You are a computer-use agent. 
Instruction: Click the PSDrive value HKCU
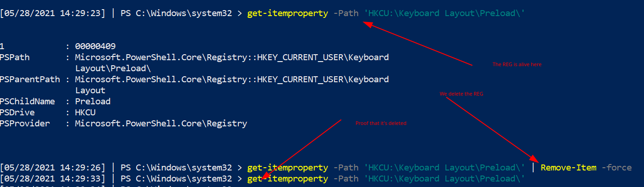[86, 113]
